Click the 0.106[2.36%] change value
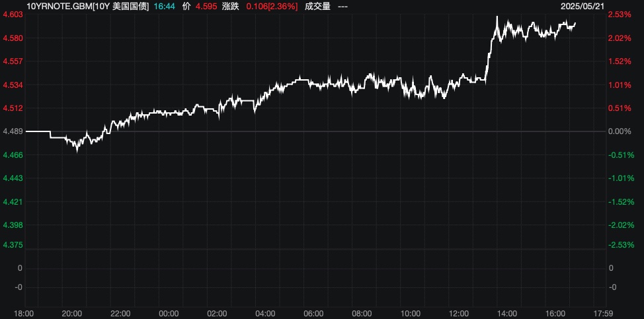 [x=272, y=6]
